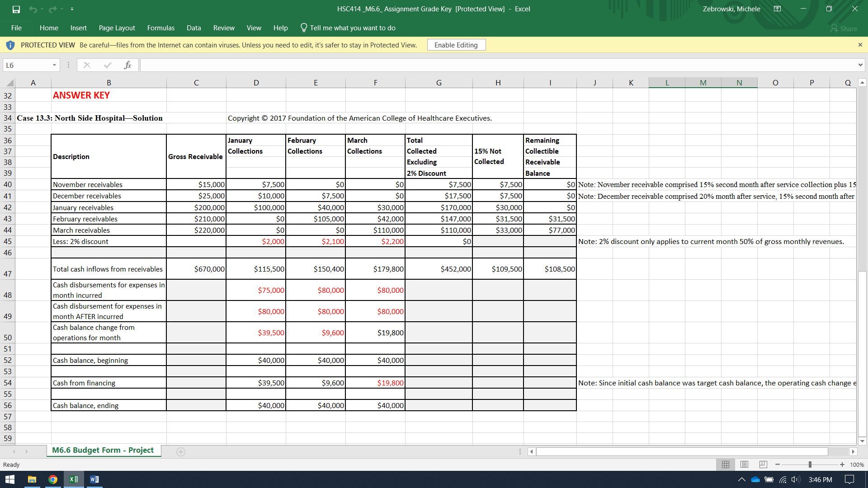Select row 47 header
Image resolution: width=868 pixels, height=488 pixels.
(x=8, y=269)
